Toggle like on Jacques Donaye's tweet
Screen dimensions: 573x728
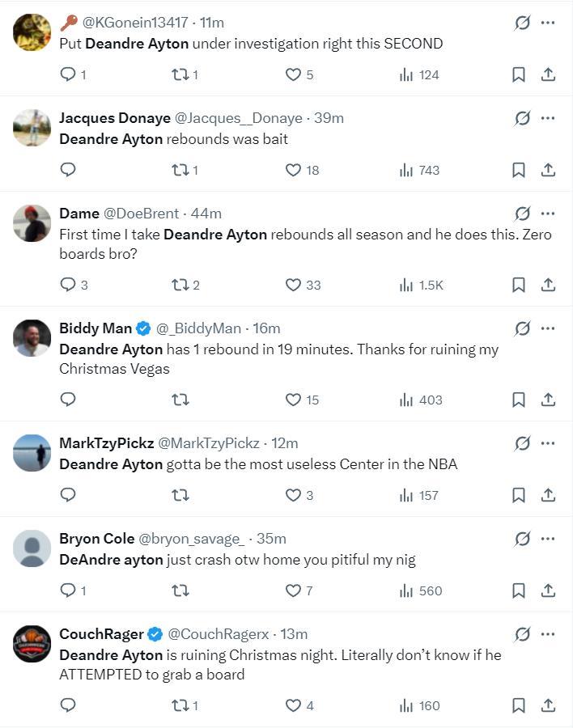tap(293, 170)
